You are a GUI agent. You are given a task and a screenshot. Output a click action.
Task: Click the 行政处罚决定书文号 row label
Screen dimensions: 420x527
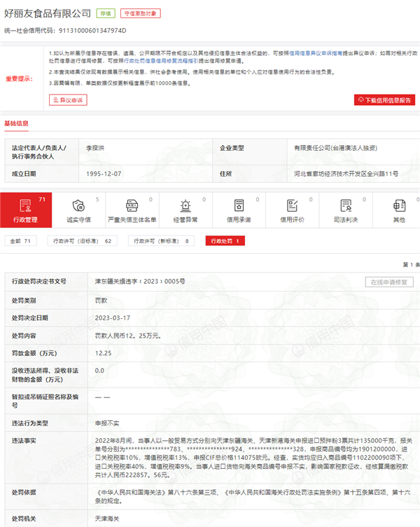(39, 281)
